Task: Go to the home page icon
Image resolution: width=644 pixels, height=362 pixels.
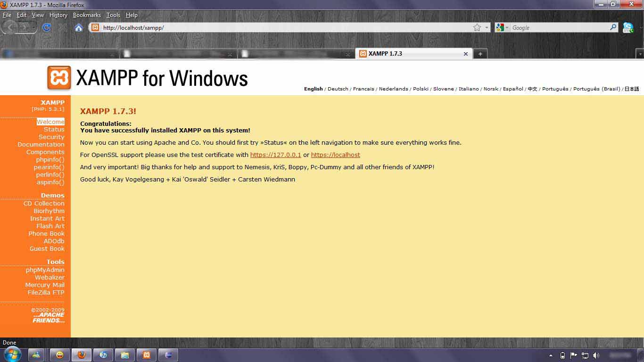Action: click(79, 27)
